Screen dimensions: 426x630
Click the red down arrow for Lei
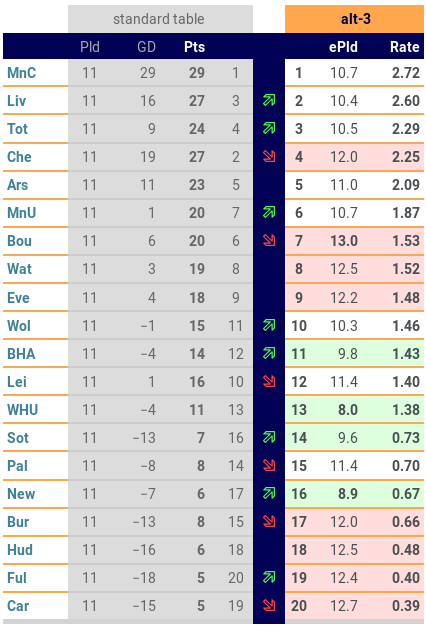coord(269,381)
